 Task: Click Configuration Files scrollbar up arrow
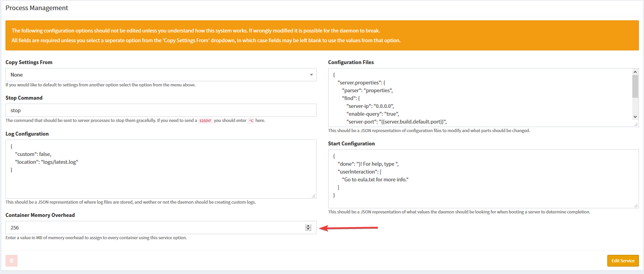[x=635, y=72]
